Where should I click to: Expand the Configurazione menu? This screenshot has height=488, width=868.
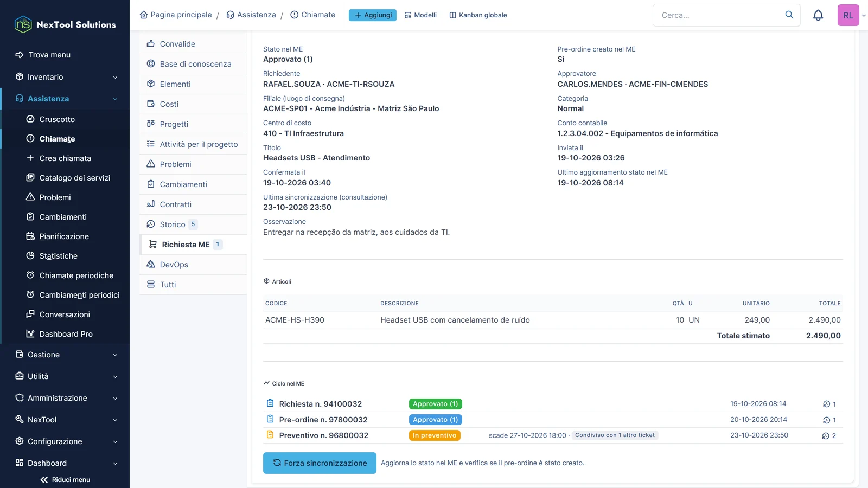tap(65, 441)
